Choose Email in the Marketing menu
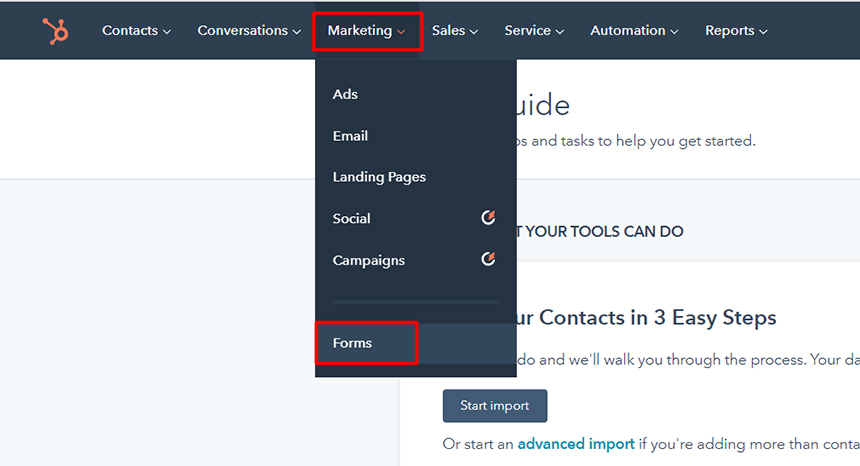Image resolution: width=860 pixels, height=466 pixels. (x=416, y=136)
